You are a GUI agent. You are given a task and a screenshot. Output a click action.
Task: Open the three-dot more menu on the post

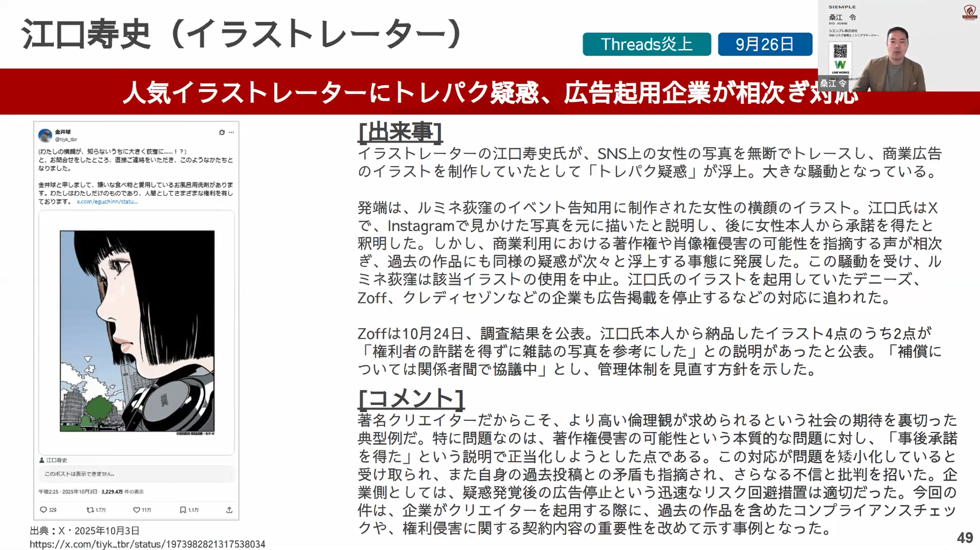(231, 132)
